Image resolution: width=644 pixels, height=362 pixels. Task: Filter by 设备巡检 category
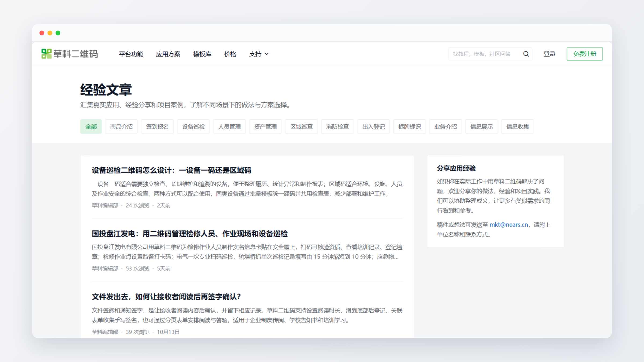pos(193,127)
